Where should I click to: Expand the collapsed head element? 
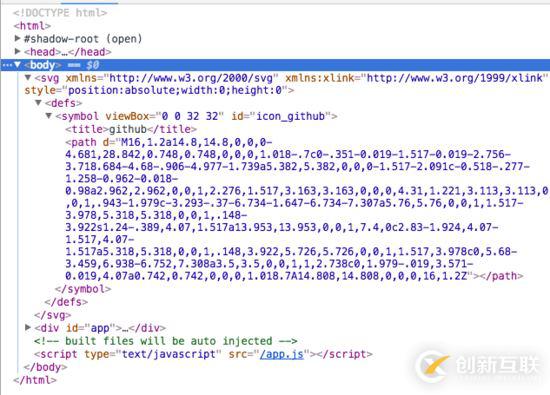click(x=17, y=51)
